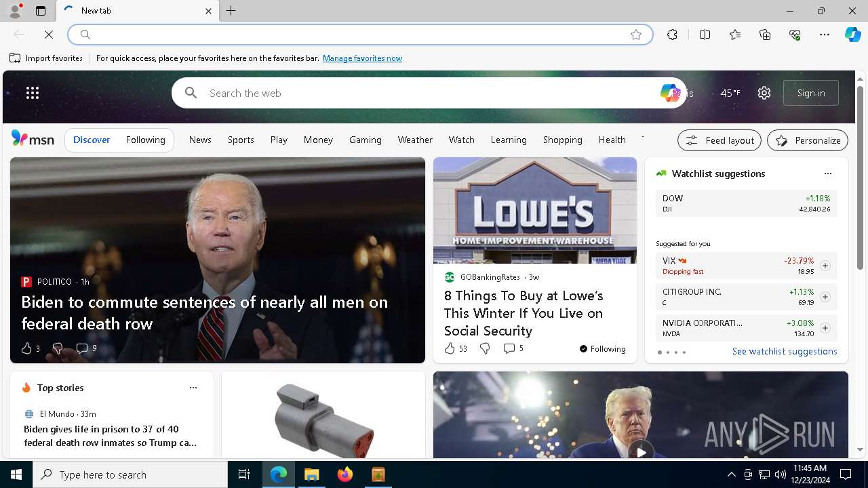Open weather 45°F indicator
This screenshot has width=868, height=488.
pos(730,93)
